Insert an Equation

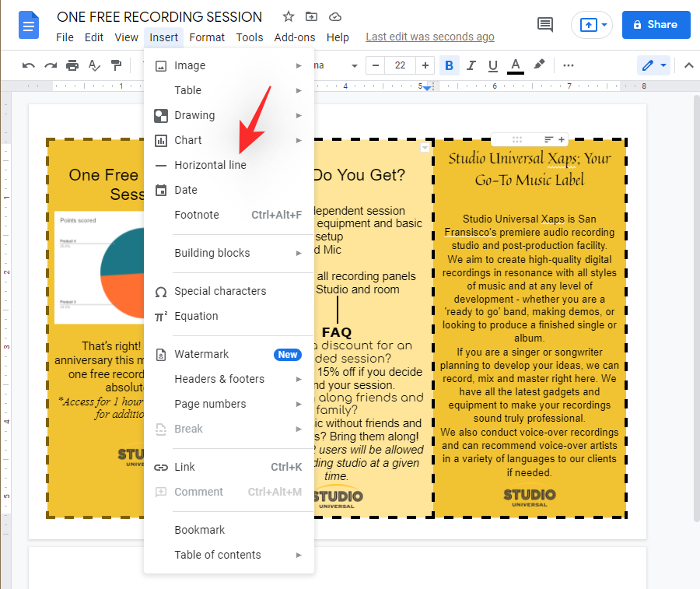point(229,316)
